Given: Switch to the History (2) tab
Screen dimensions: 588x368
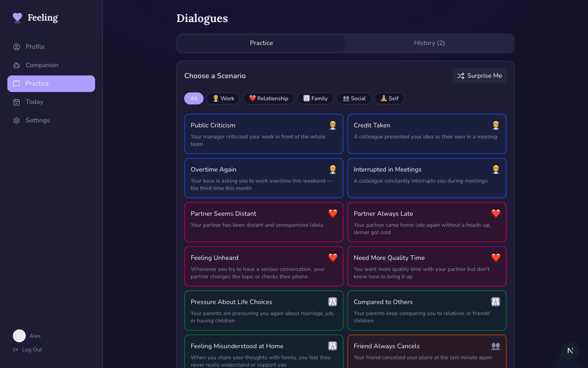Looking at the screenshot, I should tap(429, 43).
